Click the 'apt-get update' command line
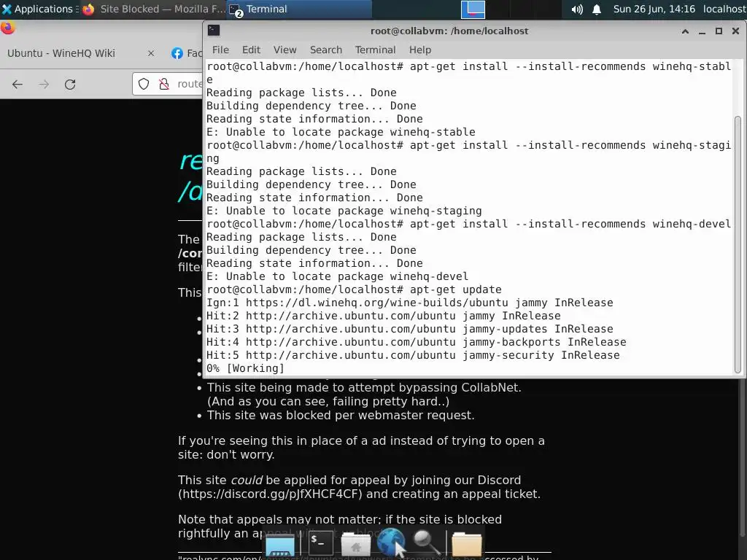Screen dimensions: 747x560 pos(354,289)
